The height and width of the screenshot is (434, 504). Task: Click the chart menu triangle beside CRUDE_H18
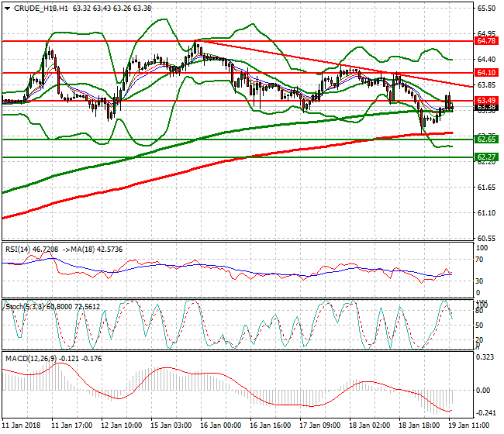point(7,9)
